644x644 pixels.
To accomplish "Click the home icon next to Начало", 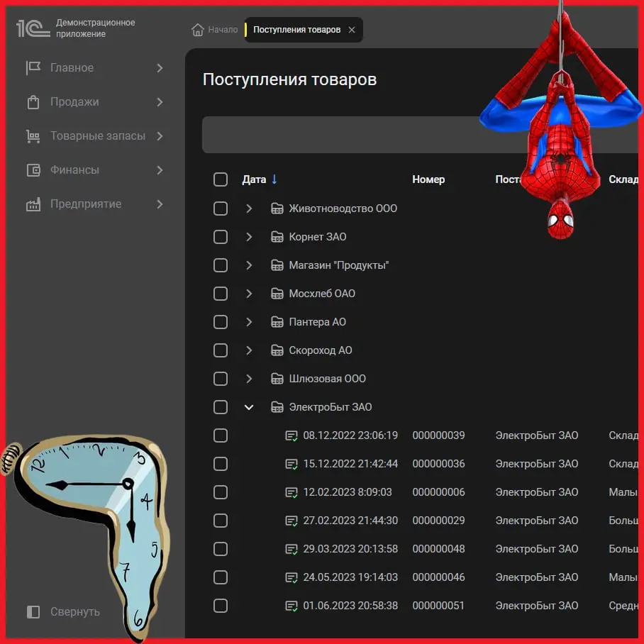I will coord(198,30).
